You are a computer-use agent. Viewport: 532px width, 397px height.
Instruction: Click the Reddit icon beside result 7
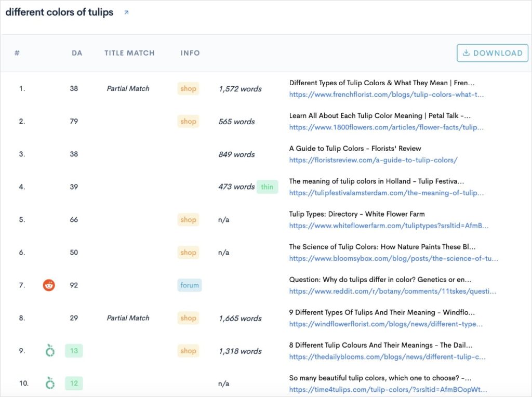[x=48, y=285]
